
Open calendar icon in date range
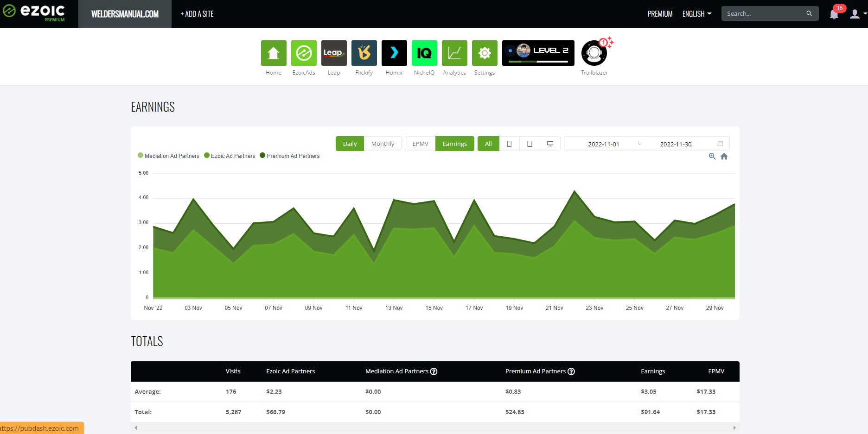click(720, 144)
